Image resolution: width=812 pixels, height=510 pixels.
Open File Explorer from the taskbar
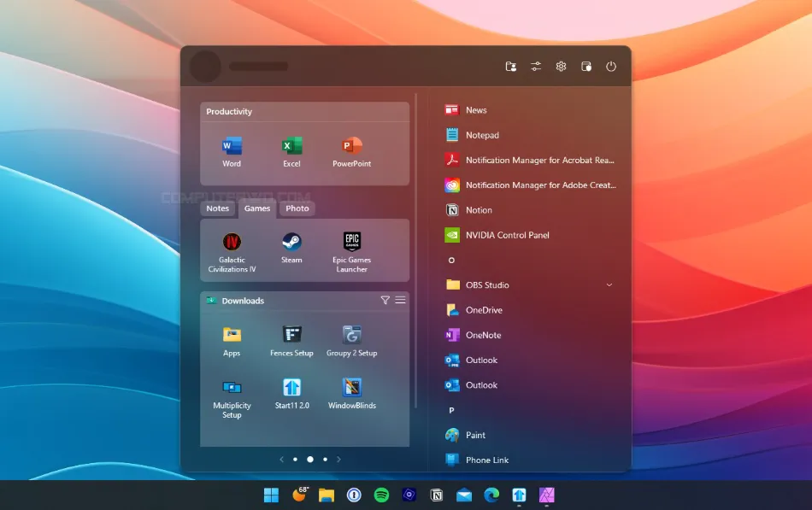pos(327,495)
